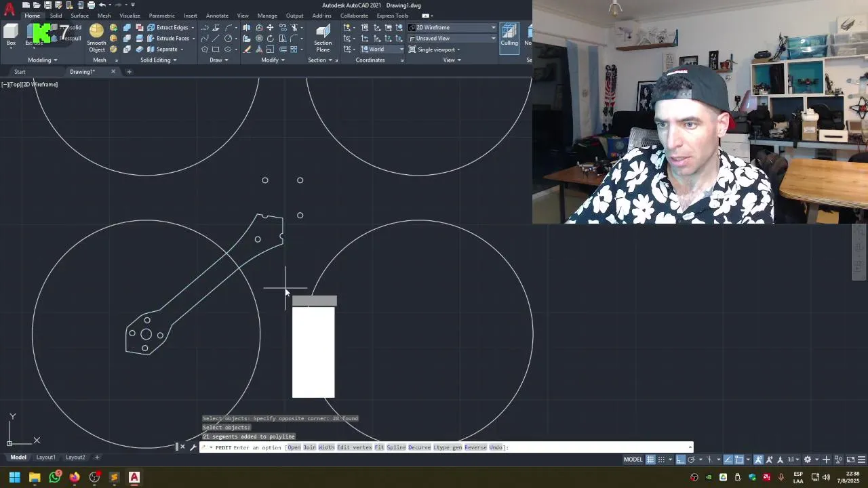This screenshot has width=868, height=488.
Task: Expand the Modify panel arrow
Action: coord(283,60)
